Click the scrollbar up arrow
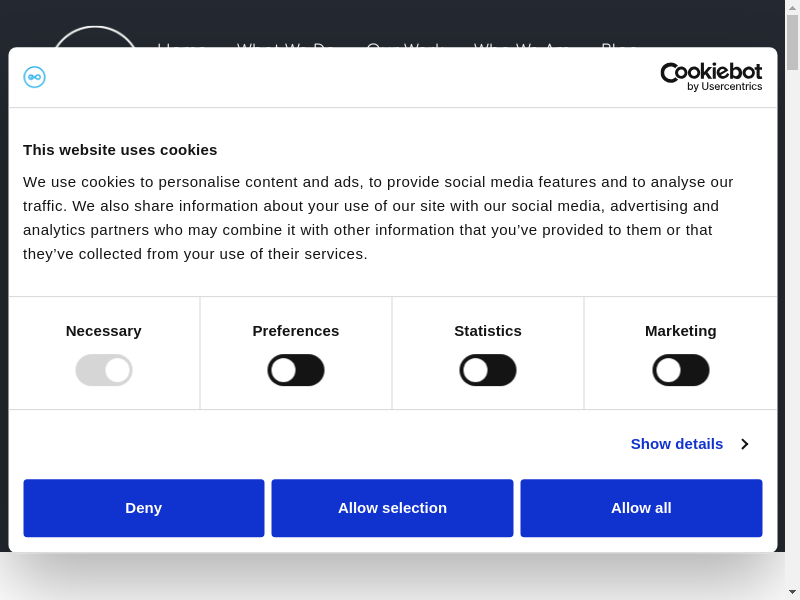Viewport: 800px width, 600px height. (792, 7)
